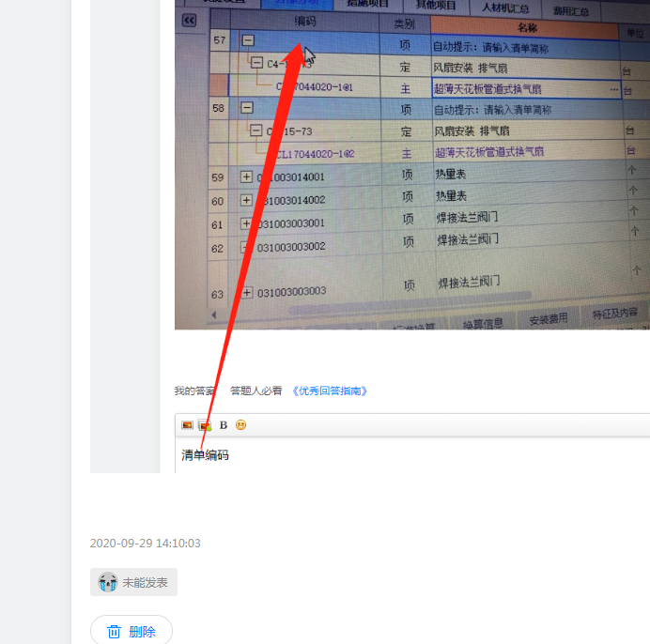Click 风扇安装 排气扇 cell under row 58
The image size is (650, 644).
[527, 130]
